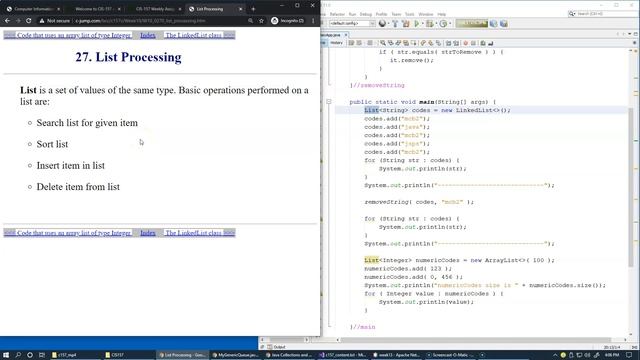Click Previous Bookmark in editor toolbar
Screen dimensions: 640x360
coord(423,43)
